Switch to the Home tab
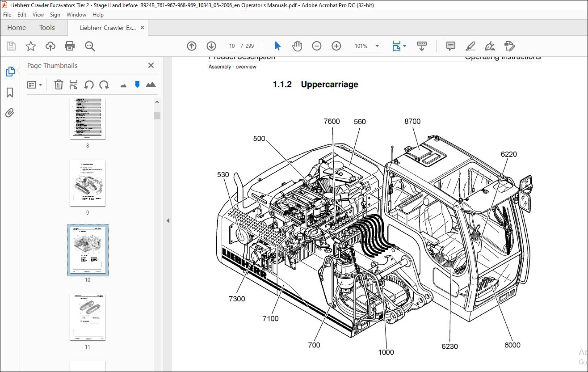 pos(17,28)
